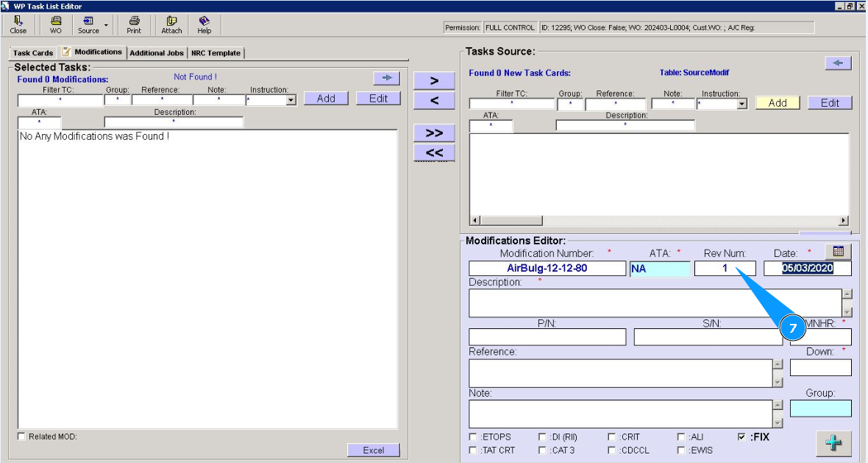Open the Help toolbar icon

coord(204,25)
